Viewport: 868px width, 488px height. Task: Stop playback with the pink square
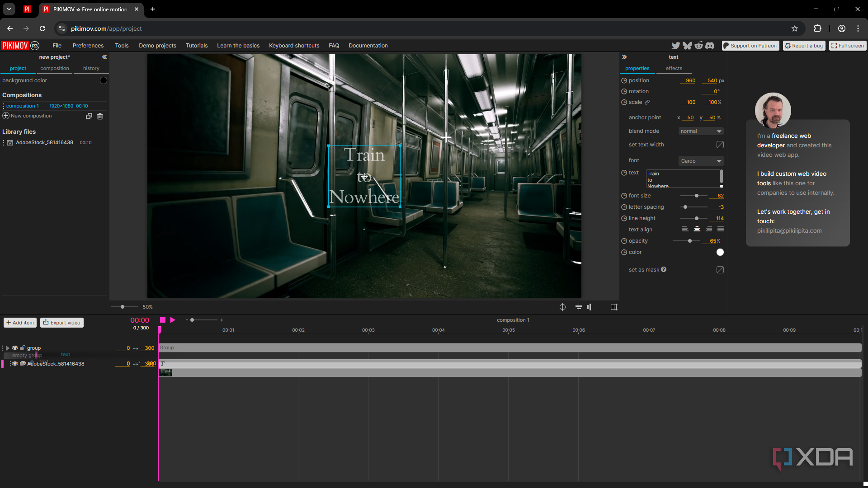(x=163, y=320)
